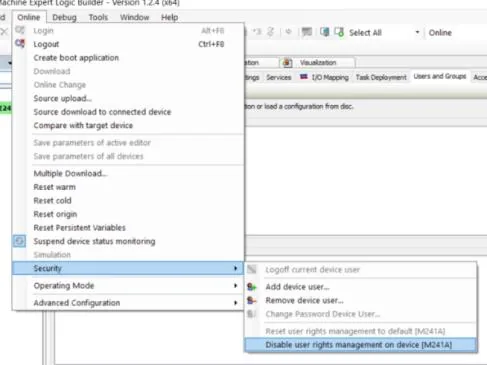Click the Online label in the toolbar

click(440, 33)
